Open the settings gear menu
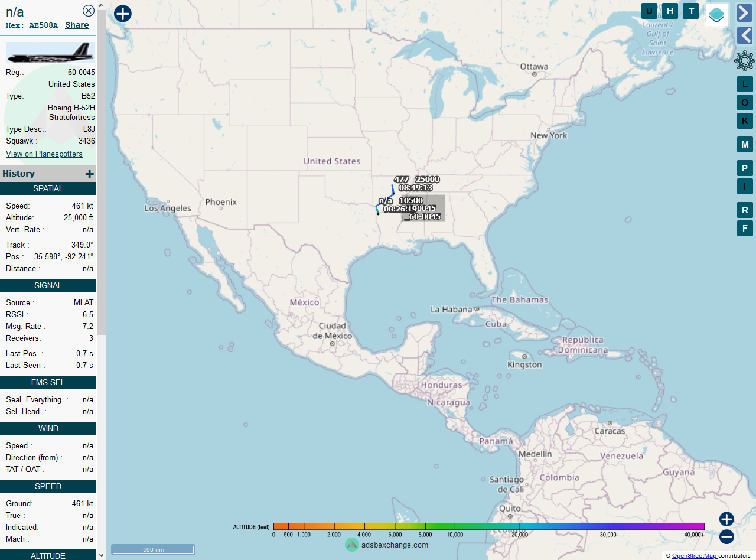The width and height of the screenshot is (756, 560). tap(745, 61)
